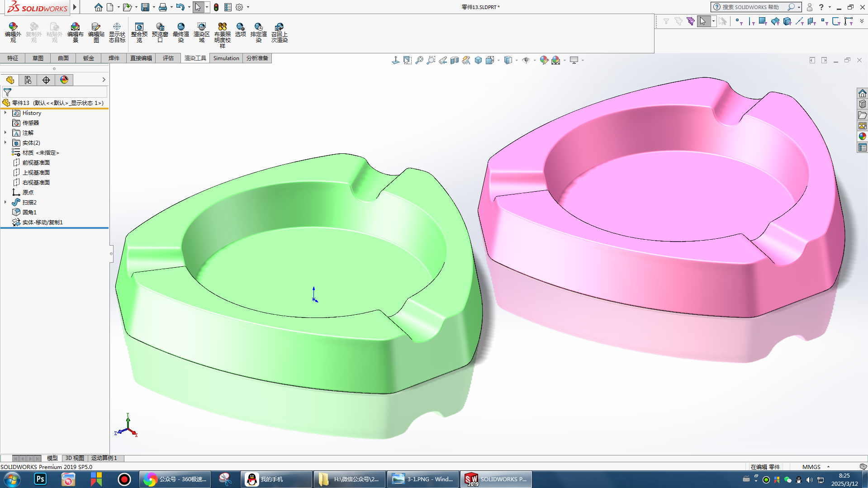Expand the 注解 annotations node
The width and height of the screenshot is (868, 488).
[x=5, y=133]
